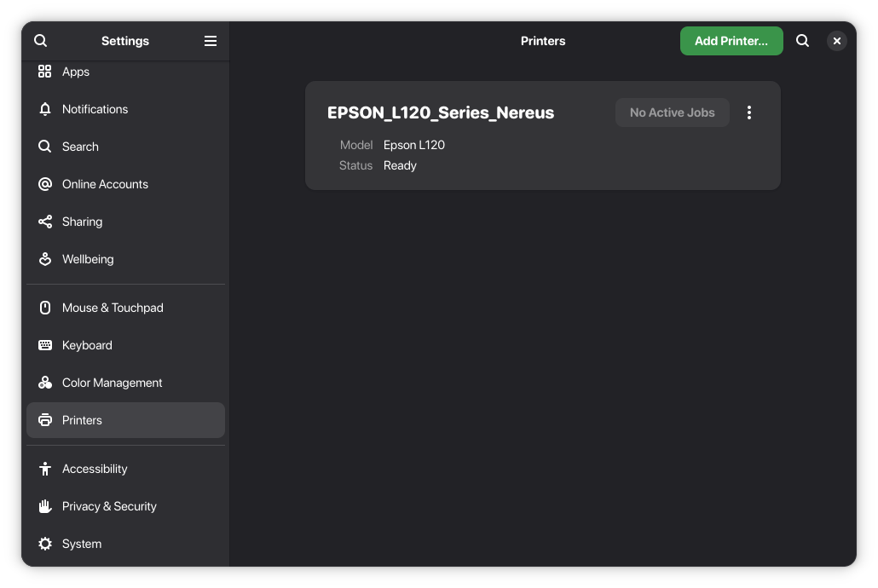Open the Apps settings panel
This screenshot has height=588, width=878.
coord(125,72)
